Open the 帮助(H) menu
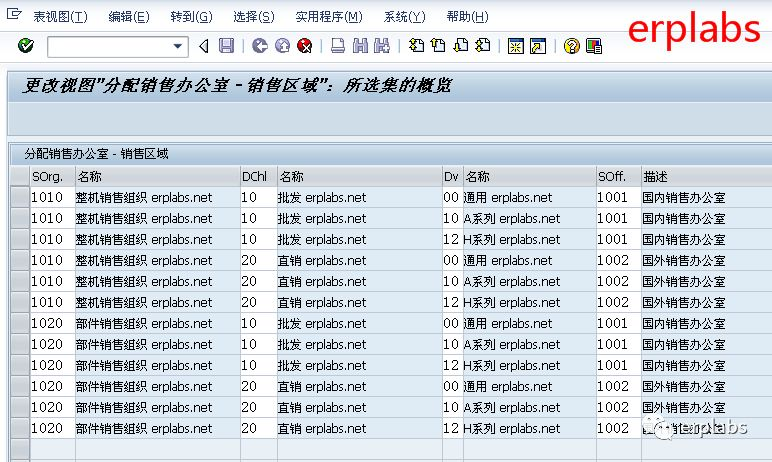This screenshot has width=772, height=462. (467, 17)
